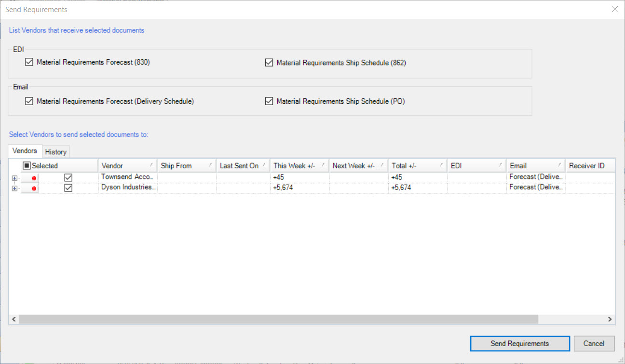Select the Dyson Industries... vendor cell

128,188
